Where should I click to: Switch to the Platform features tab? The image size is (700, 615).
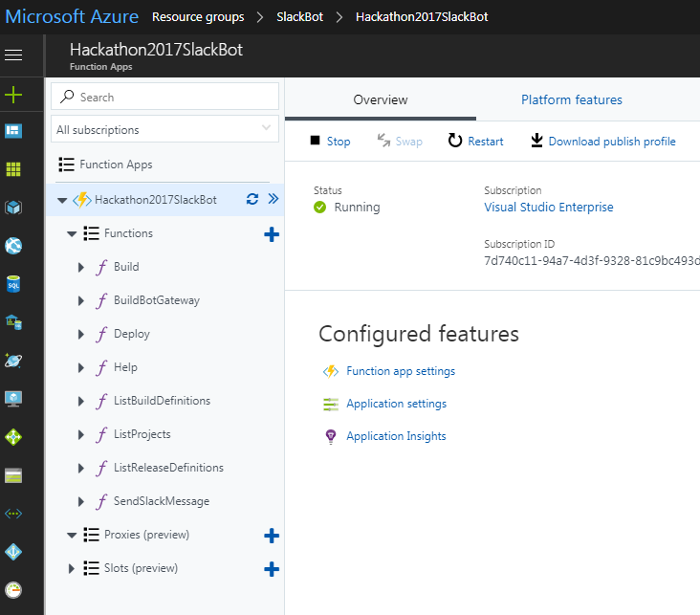click(x=571, y=99)
